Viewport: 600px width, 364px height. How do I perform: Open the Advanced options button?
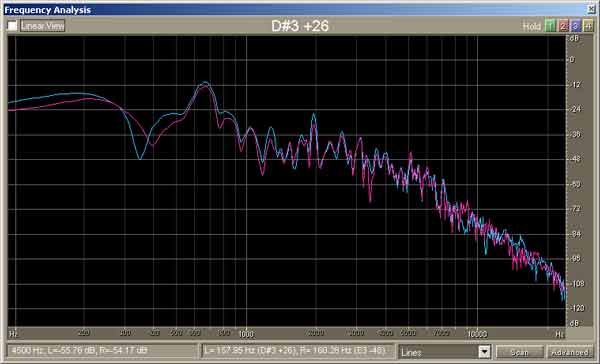tap(570, 352)
